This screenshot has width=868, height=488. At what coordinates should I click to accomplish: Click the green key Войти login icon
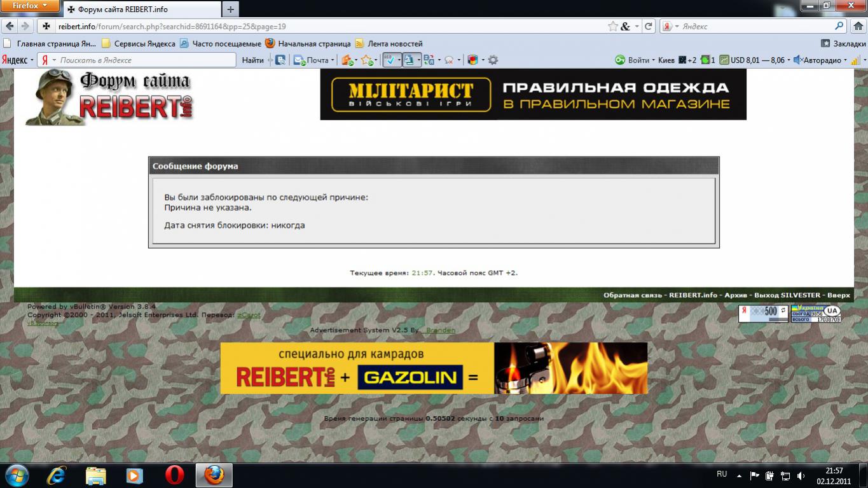pyautogui.click(x=620, y=60)
